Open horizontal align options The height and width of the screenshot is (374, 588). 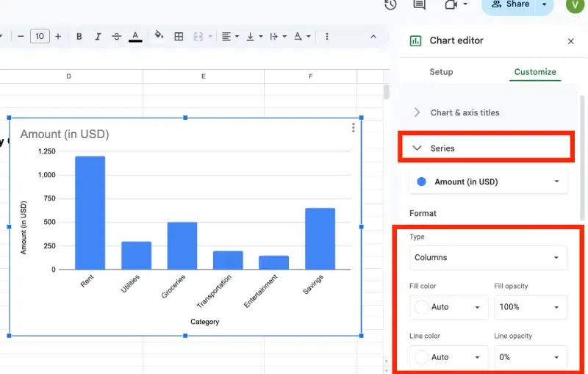230,36
